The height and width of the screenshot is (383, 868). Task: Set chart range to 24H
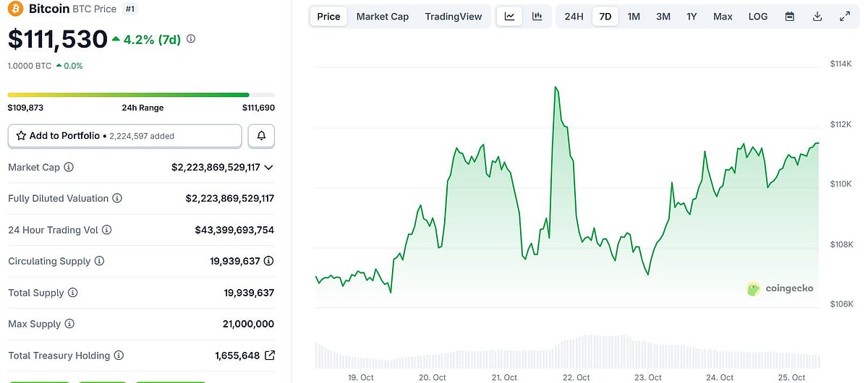click(x=574, y=16)
